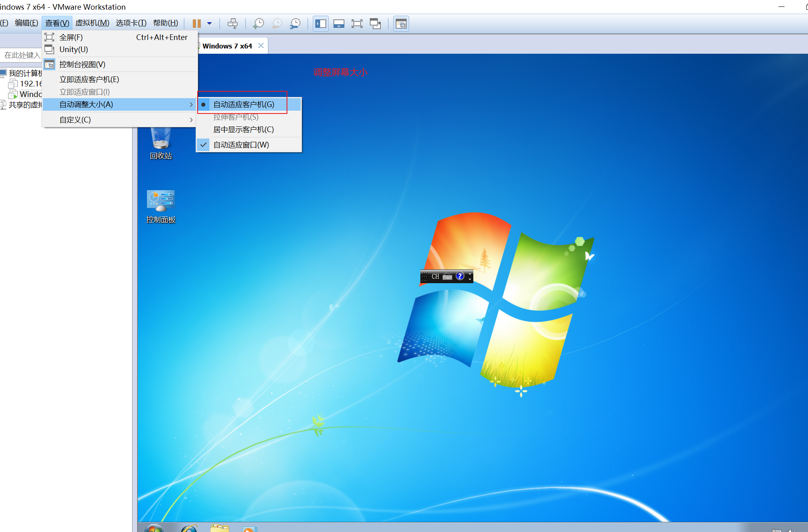
Task: Click the send Ctrl+Alt+Del icon
Action: coord(232,23)
